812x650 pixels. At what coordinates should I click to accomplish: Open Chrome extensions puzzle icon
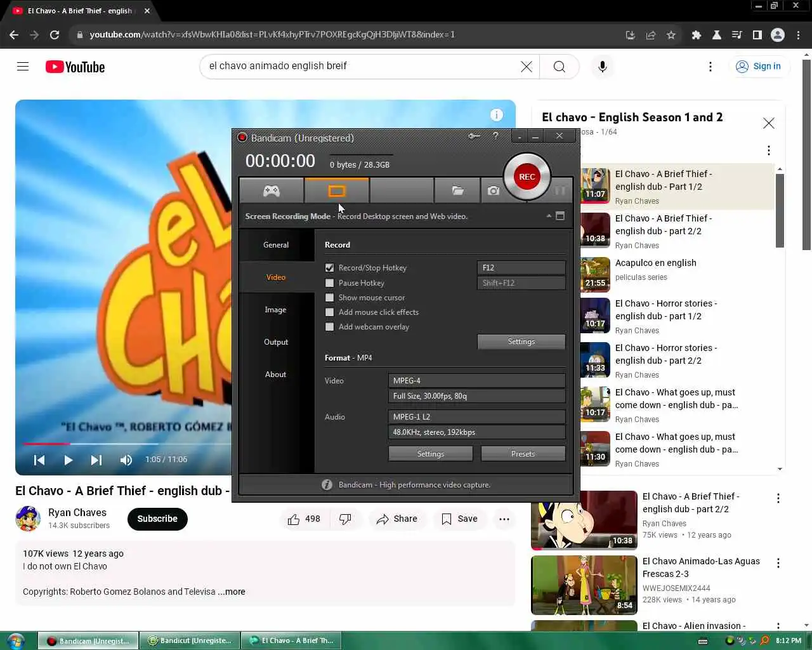click(697, 35)
